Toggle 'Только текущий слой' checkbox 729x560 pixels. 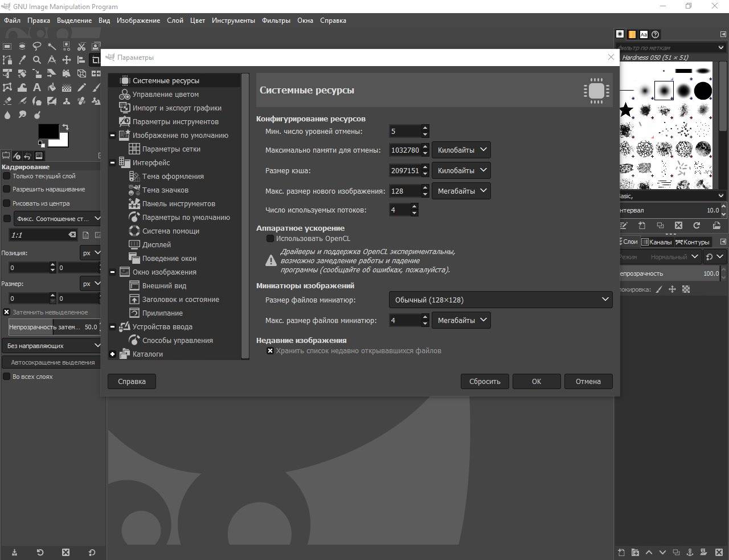[x=7, y=176]
